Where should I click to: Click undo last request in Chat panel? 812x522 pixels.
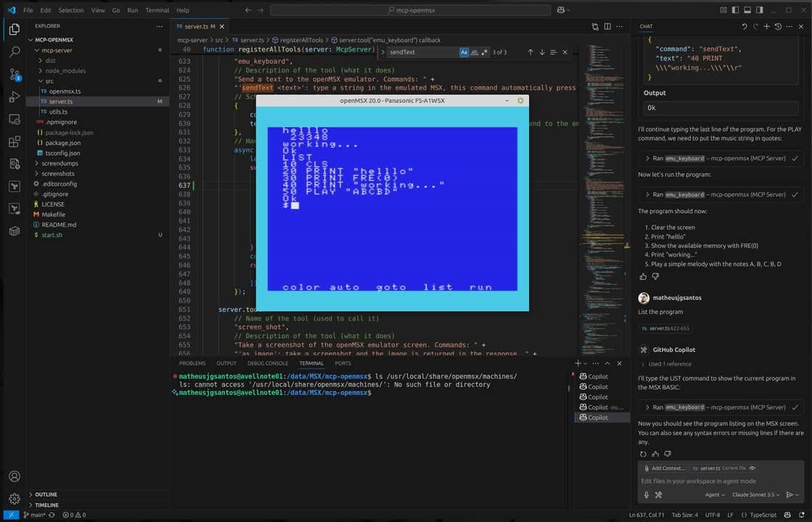[x=745, y=26]
